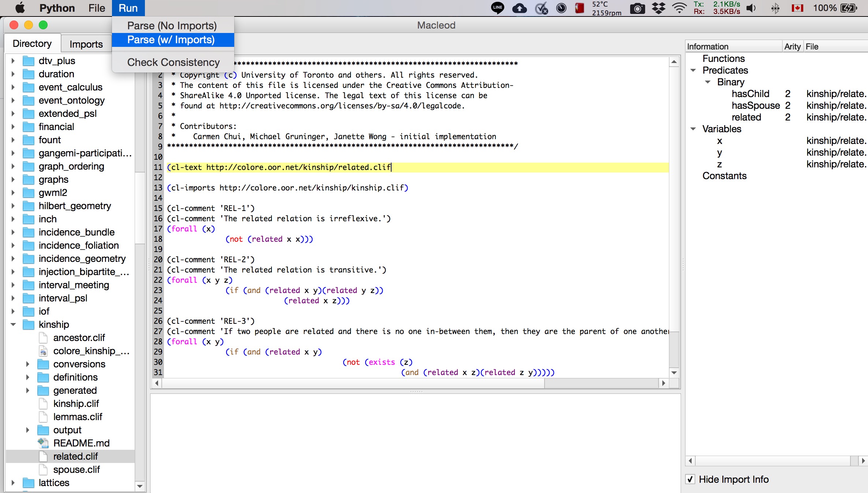Click the colore_kinship file icon

(43, 351)
